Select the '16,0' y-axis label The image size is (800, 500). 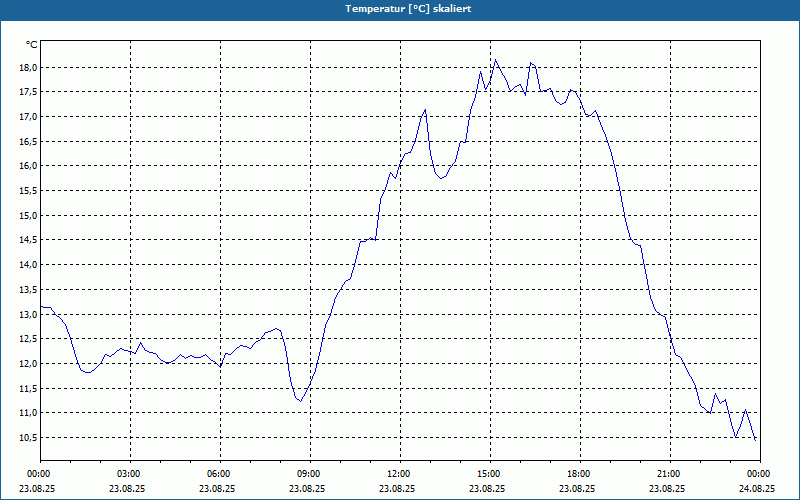[30, 166]
